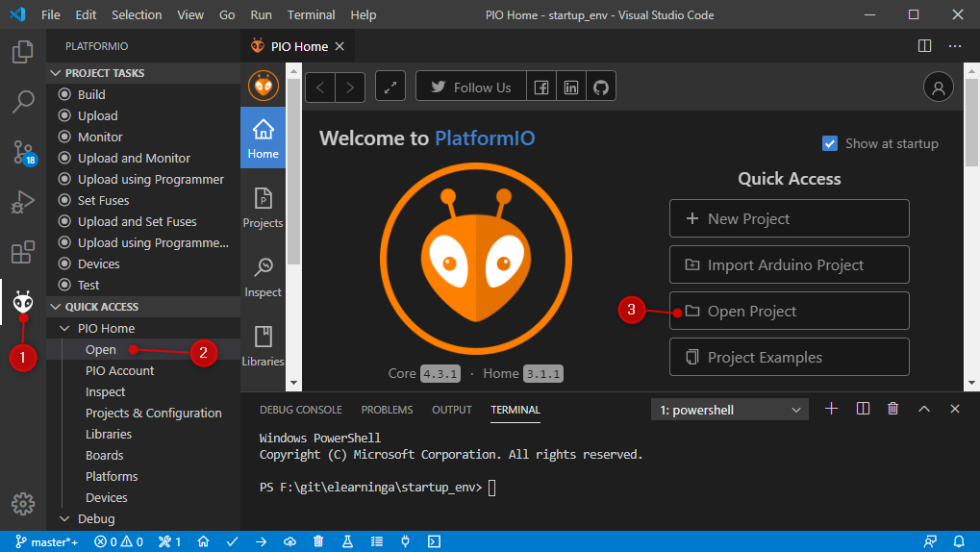980x552 pixels.
Task: Run the Set Fuses task
Action: pos(103,200)
